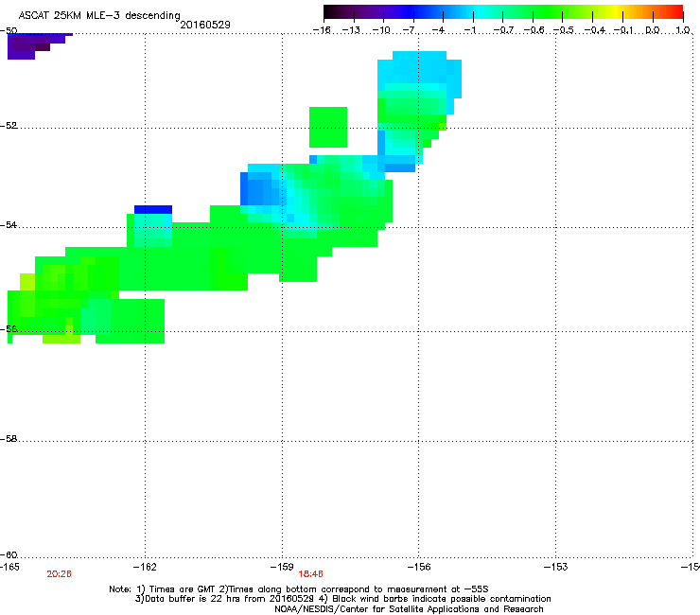Click the longitude axis label '-159'
700x615 pixels.
[x=282, y=567]
